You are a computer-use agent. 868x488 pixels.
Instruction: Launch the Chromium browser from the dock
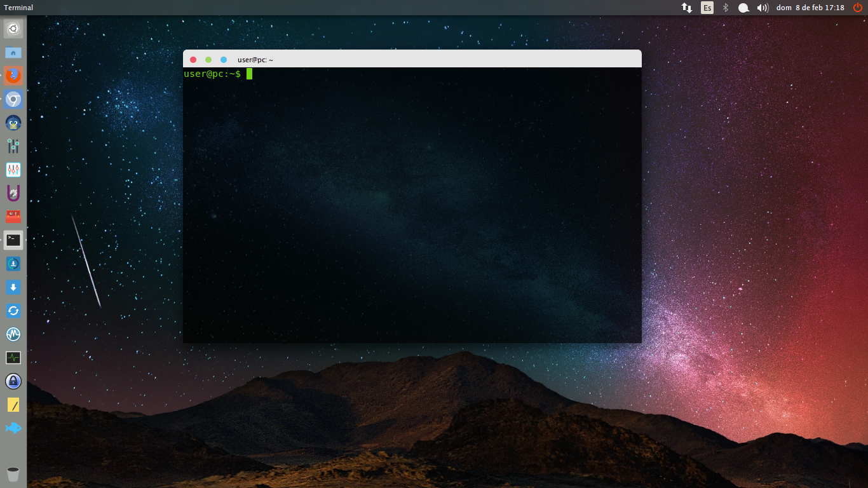click(13, 99)
